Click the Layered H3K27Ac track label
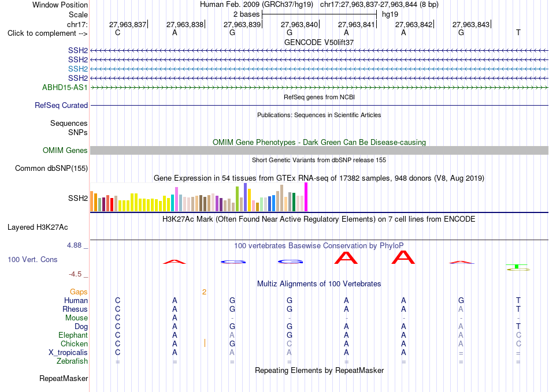 click(x=38, y=227)
